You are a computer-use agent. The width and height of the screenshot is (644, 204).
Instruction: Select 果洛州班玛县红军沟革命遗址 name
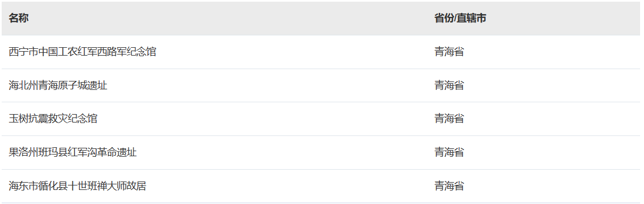coord(73,153)
